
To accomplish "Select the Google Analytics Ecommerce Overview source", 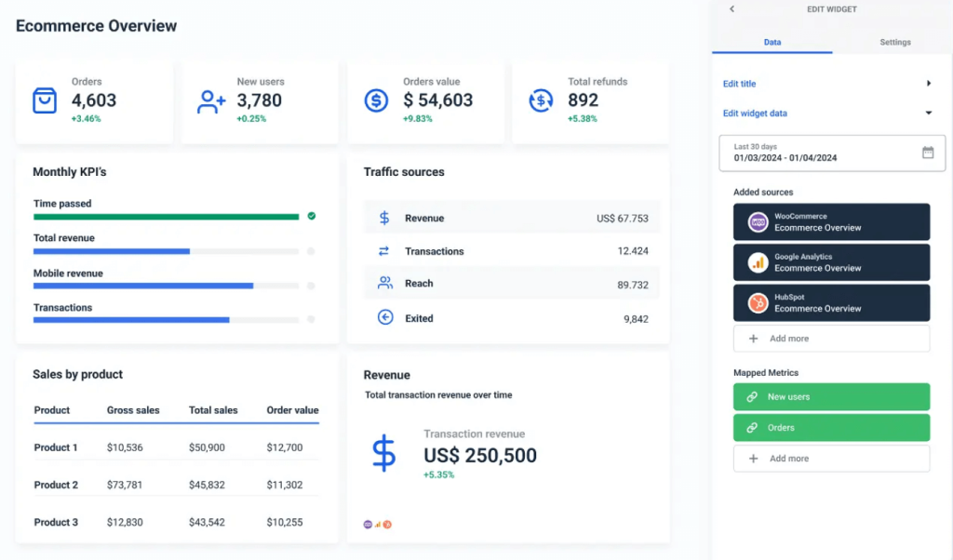I will [x=831, y=262].
